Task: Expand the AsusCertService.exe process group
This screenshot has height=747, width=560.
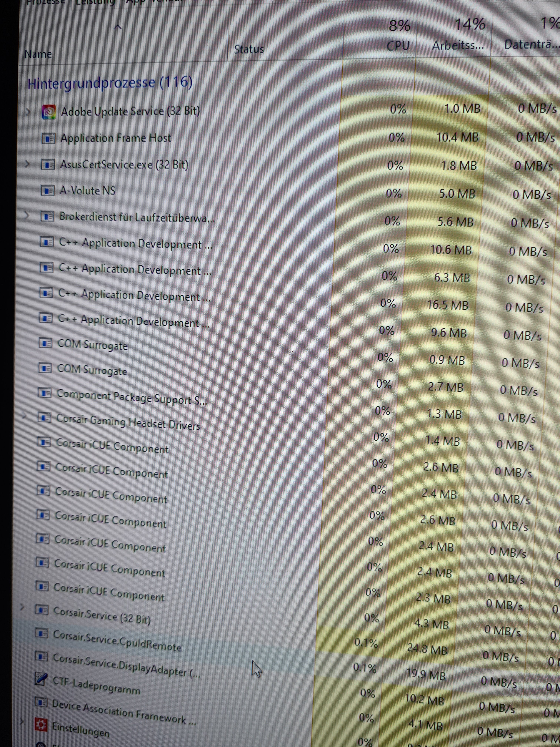Action: [x=28, y=165]
